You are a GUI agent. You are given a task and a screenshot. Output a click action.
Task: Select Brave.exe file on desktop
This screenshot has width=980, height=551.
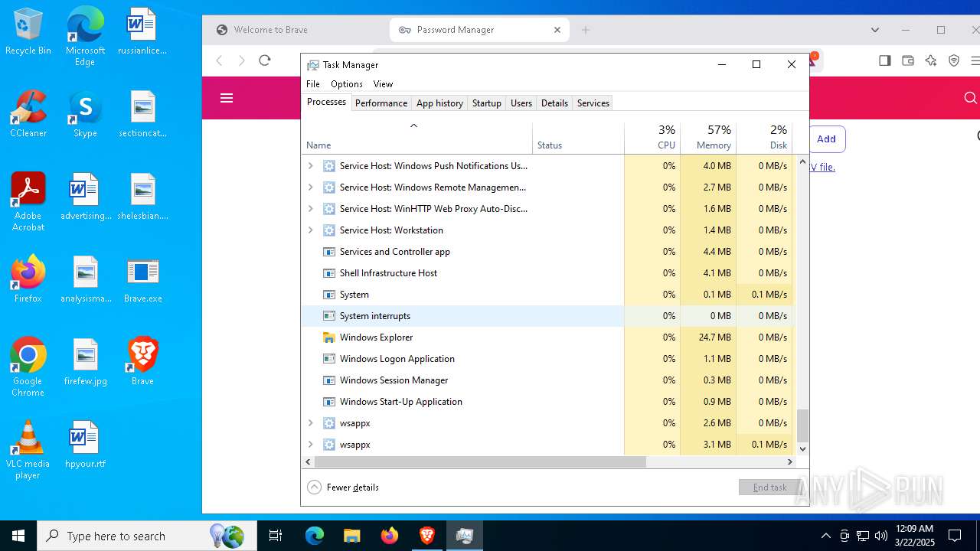coord(142,280)
